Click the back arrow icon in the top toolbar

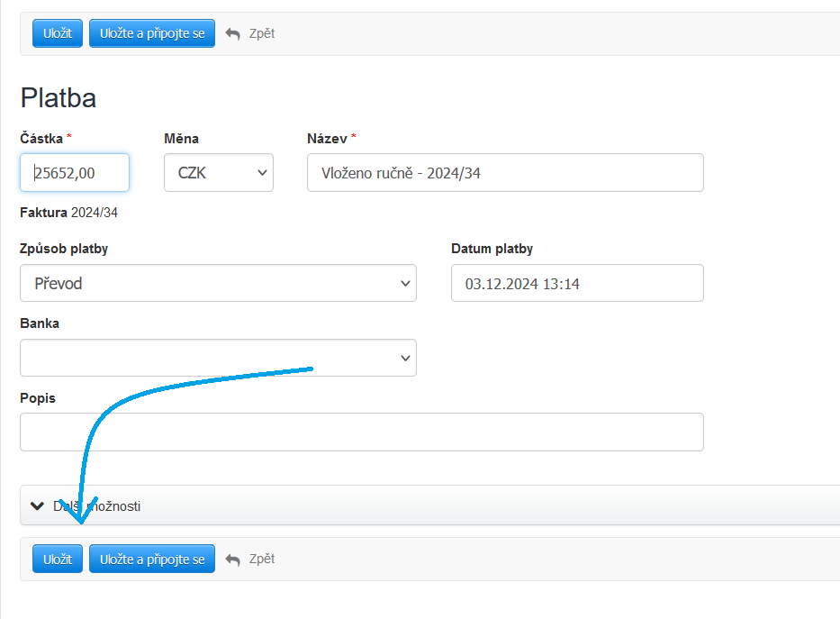[233, 33]
